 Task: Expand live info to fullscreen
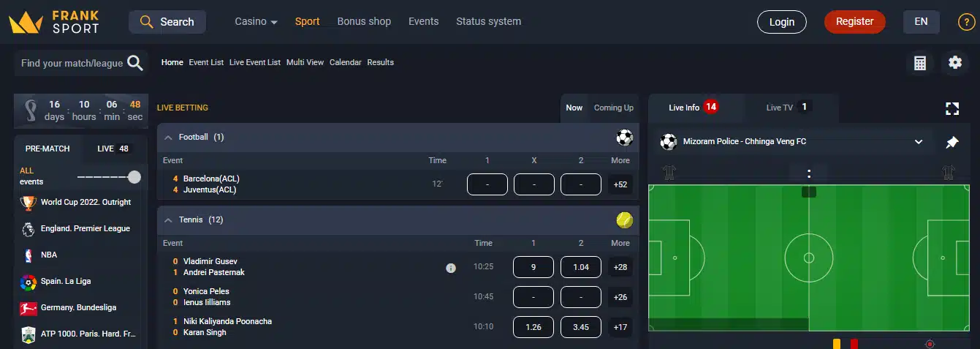951,108
